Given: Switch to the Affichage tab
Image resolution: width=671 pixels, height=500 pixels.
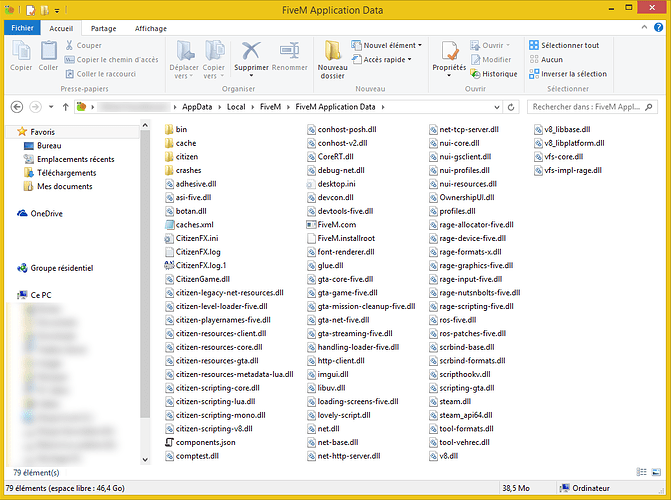Looking at the screenshot, I should (151, 28).
